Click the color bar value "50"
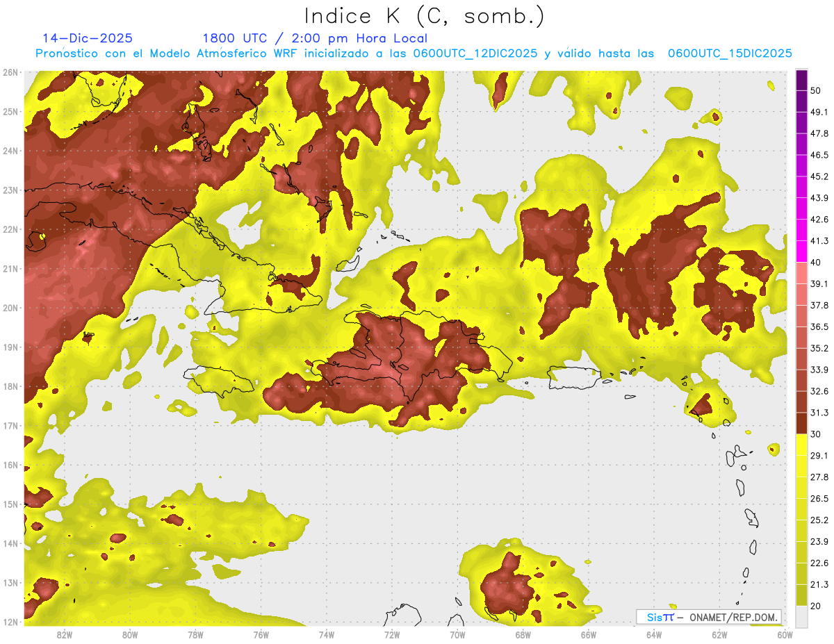Screen dimensions: 834x644 (x=815, y=90)
